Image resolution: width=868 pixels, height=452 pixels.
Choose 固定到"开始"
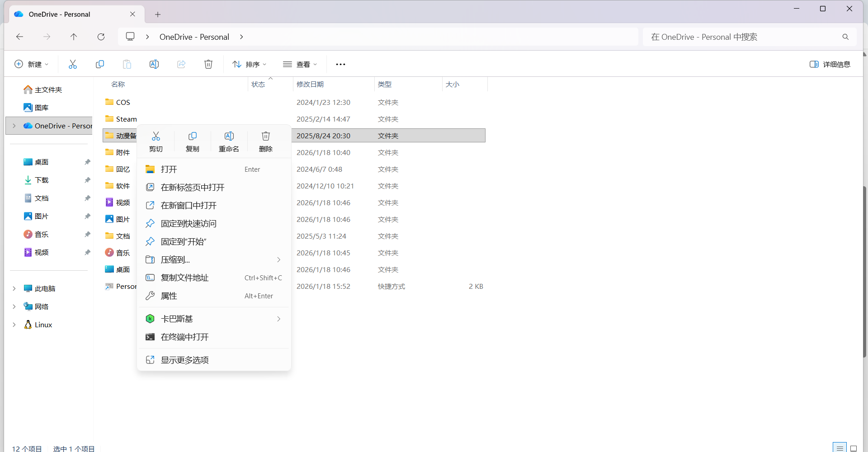coord(214,241)
